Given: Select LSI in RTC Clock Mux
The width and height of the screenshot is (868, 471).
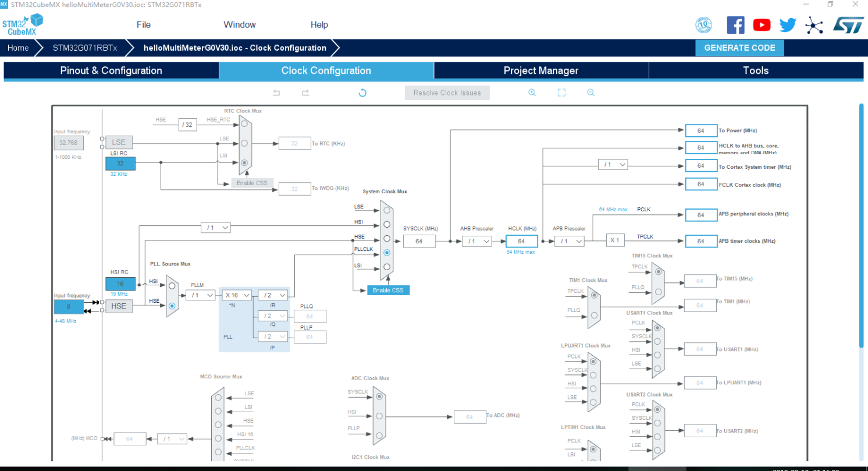Looking at the screenshot, I should 244,163.
